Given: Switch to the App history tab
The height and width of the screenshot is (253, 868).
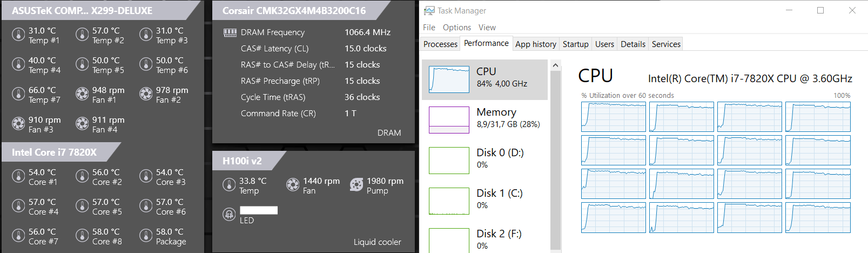Looking at the screenshot, I should (535, 44).
